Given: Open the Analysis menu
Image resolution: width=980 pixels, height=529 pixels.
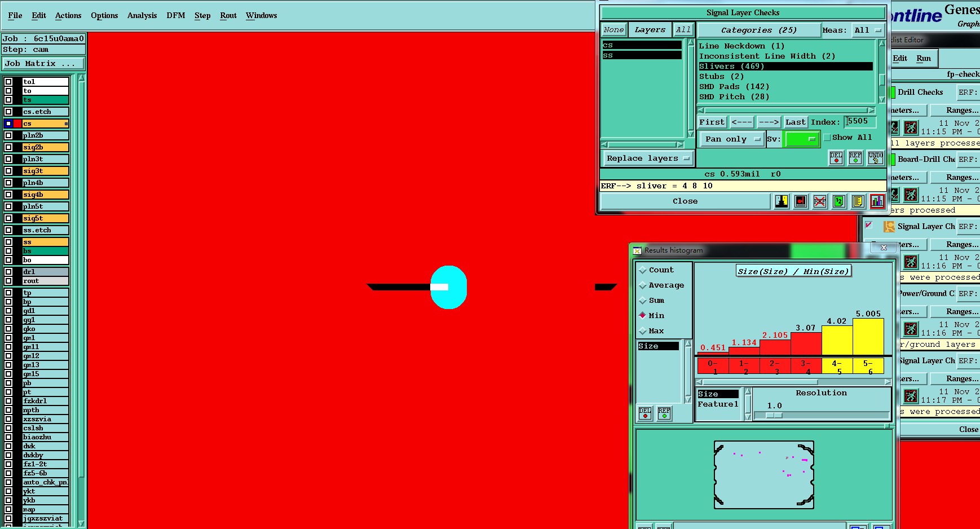Looking at the screenshot, I should coord(142,16).
